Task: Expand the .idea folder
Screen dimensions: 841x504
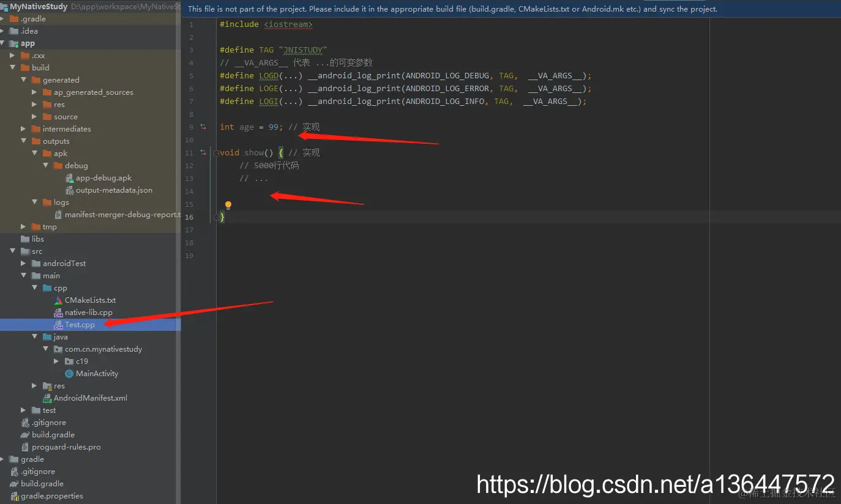Action: tap(2, 31)
